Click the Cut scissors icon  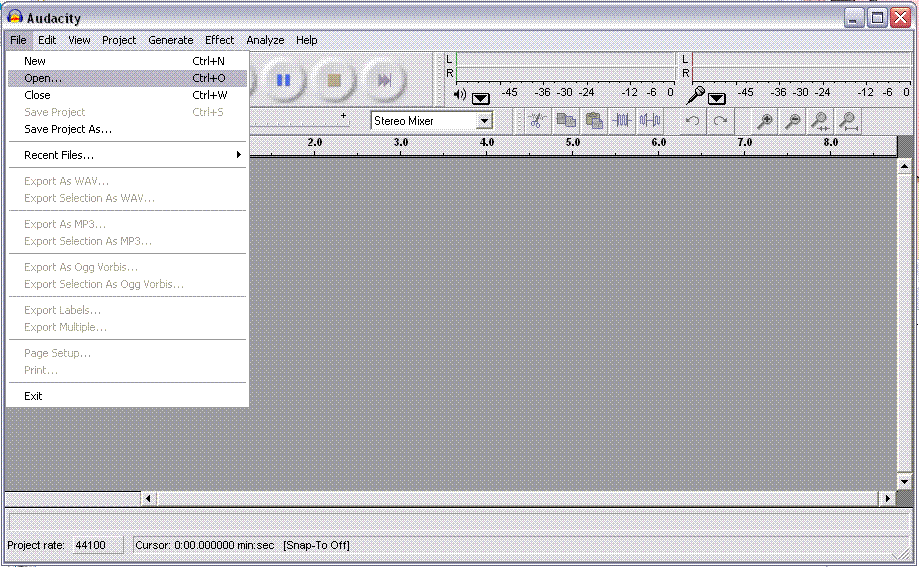pyautogui.click(x=537, y=121)
